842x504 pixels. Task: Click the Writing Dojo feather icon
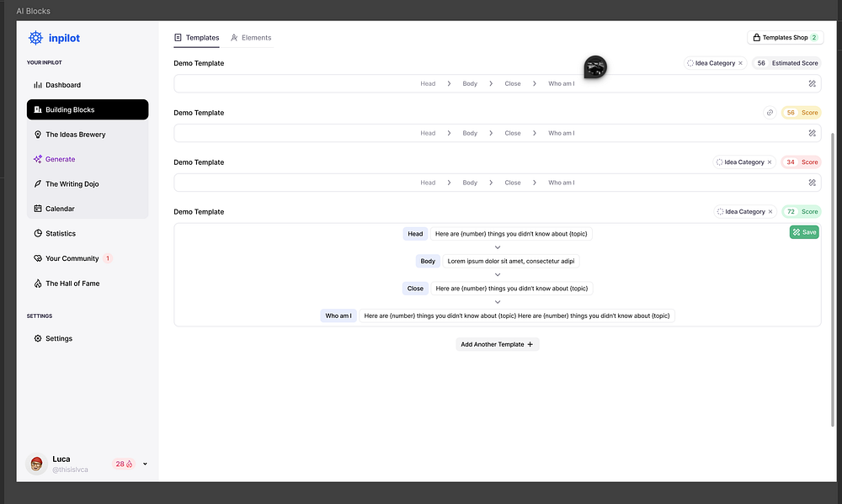point(38,183)
